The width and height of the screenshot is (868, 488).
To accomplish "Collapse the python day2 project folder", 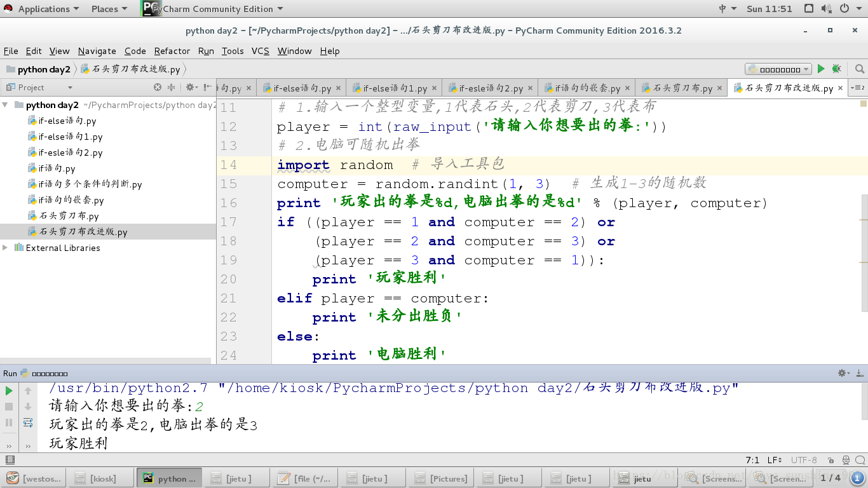I will (x=6, y=105).
